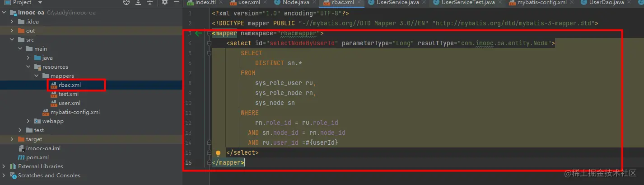Expand the test folder arrow
Image resolution: width=644 pixels, height=185 pixels.
click(x=21, y=130)
